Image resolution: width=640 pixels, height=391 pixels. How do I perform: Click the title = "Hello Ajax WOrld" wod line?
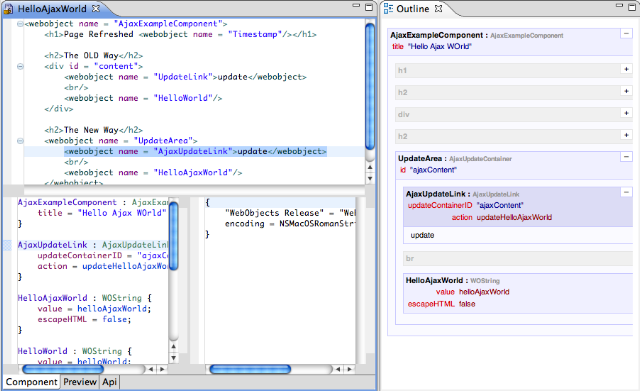coord(102,213)
